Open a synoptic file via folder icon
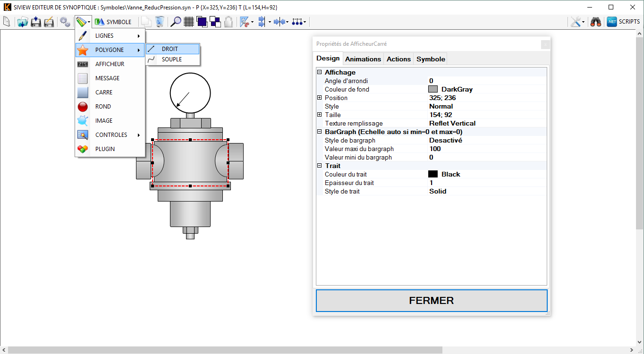The image size is (644, 354). pyautogui.click(x=22, y=22)
